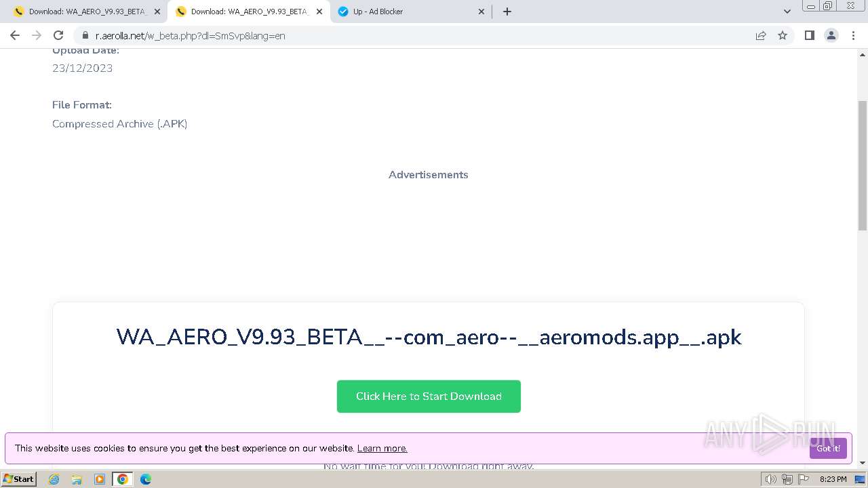
Task: Select Compressed Archive (.APK) text
Action: pos(120,124)
